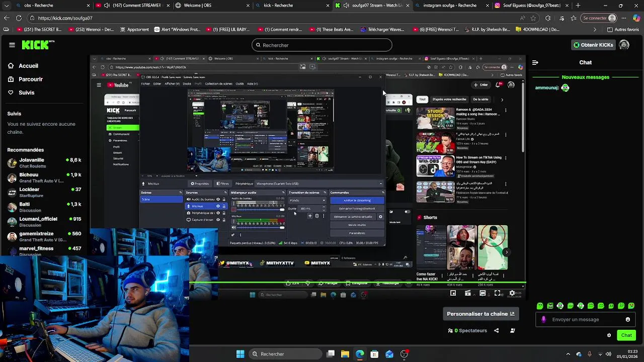The image size is (644, 362).
Task: Click the clip icon in stream player
Action: [x=468, y=293]
